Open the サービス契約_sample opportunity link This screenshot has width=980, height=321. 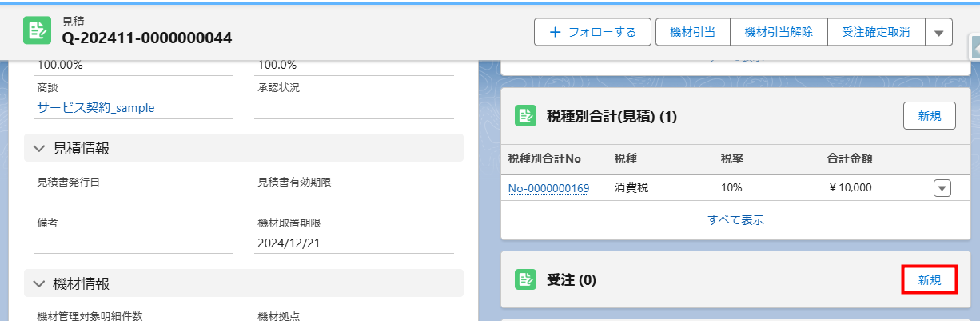pyautogui.click(x=95, y=107)
